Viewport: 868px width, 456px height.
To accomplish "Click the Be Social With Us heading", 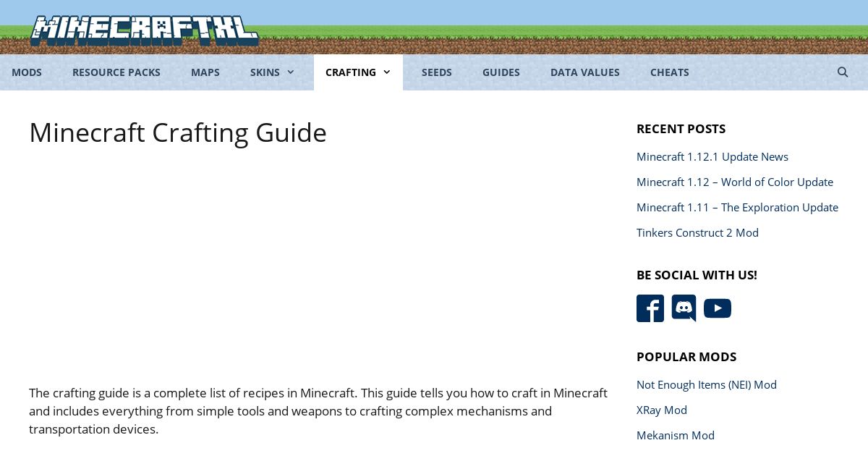I will 697,275.
